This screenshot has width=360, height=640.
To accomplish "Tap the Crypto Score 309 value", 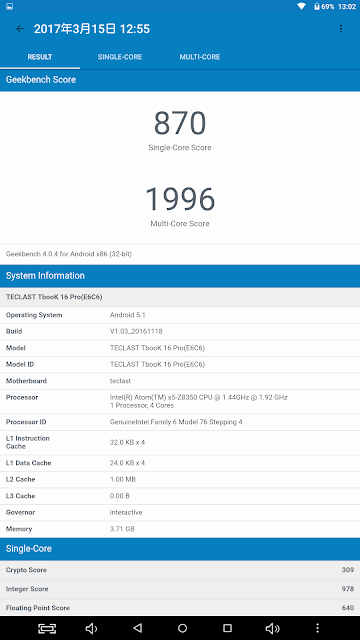I will click(348, 570).
